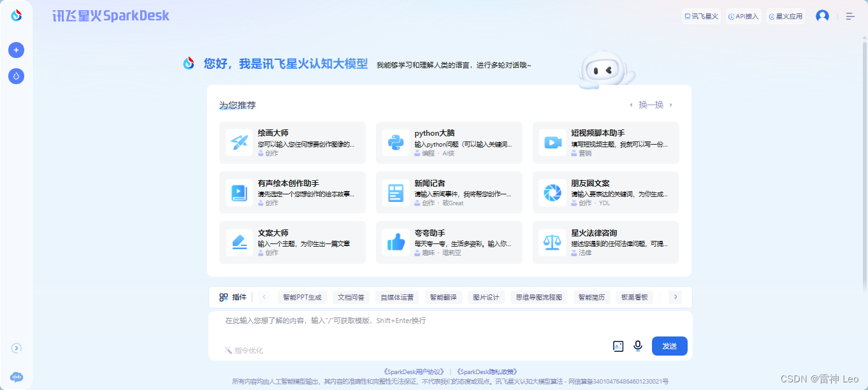Select the 朋友圈文案 card title

pyautogui.click(x=591, y=183)
